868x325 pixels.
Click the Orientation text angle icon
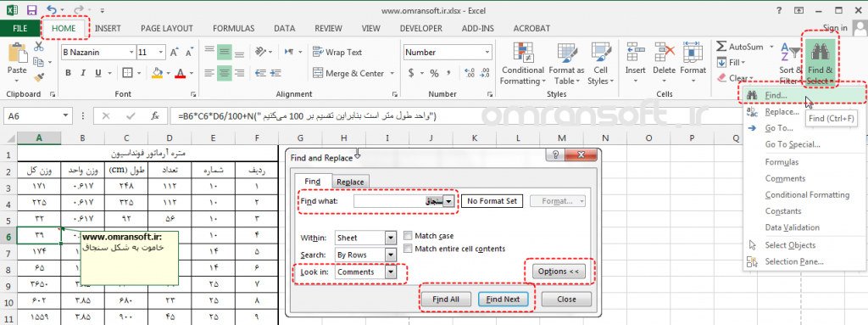click(x=260, y=52)
